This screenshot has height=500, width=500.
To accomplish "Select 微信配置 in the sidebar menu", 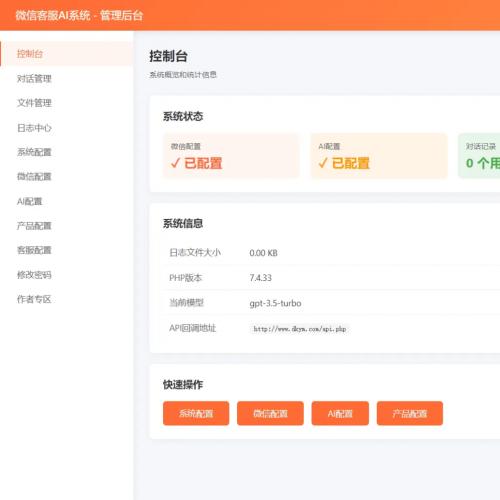I will (67, 177).
